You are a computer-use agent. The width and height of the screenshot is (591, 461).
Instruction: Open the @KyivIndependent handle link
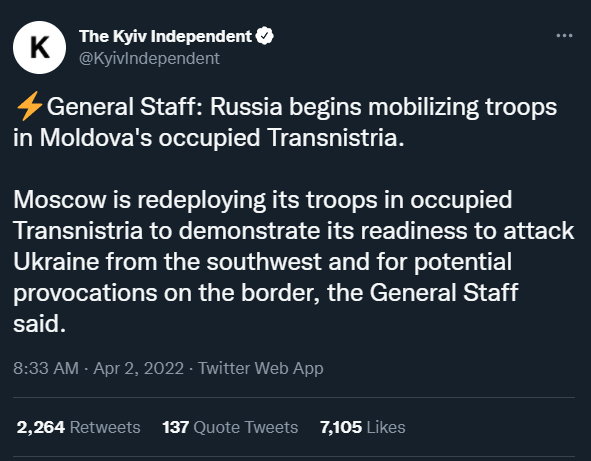[x=149, y=58]
